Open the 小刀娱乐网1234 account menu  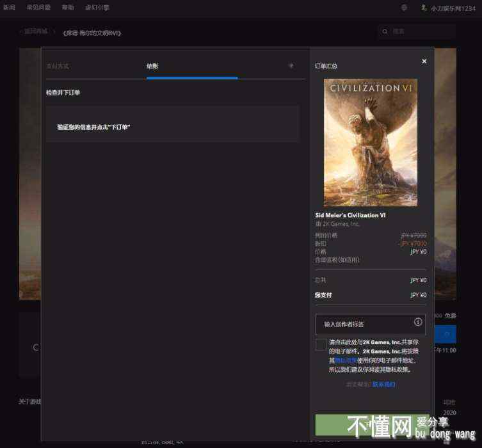click(448, 8)
